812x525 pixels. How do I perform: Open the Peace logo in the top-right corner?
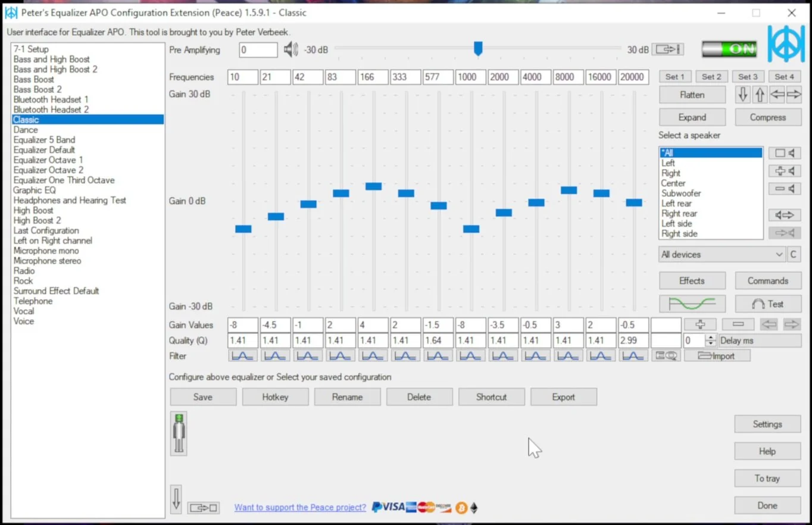(786, 43)
